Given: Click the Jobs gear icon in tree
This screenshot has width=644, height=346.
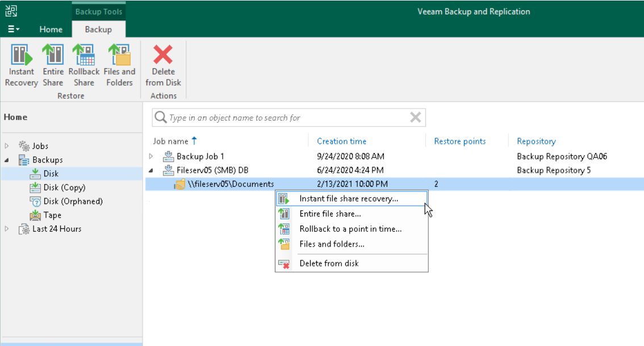Looking at the screenshot, I should coord(24,146).
